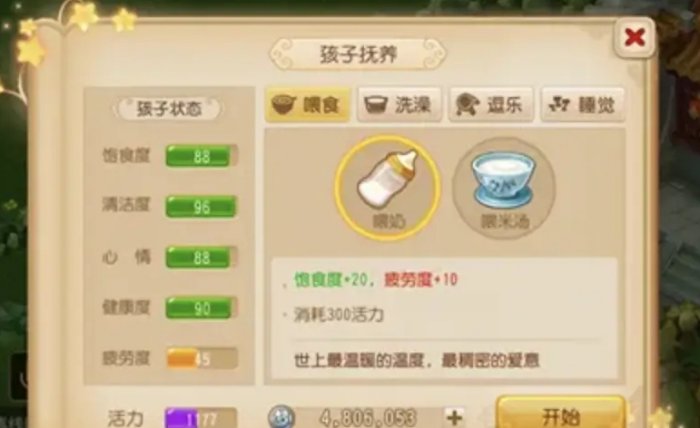
Task: Click the 健康度 health bar showing 90
Action: pos(202,307)
